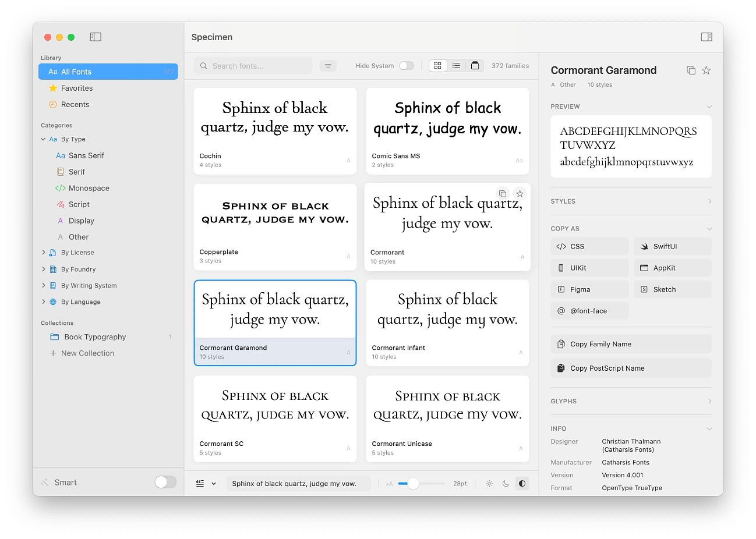Turn on the Smart toggle
The width and height of the screenshot is (756, 539).
pos(165,482)
